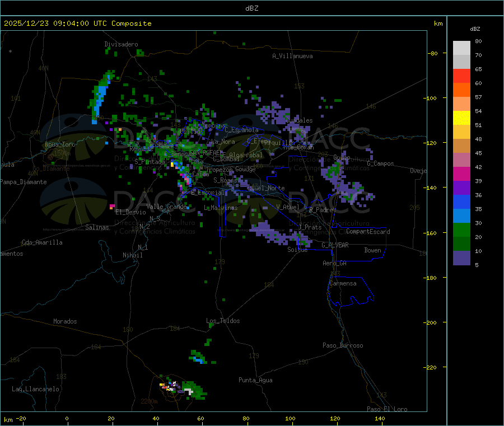Select the Agua_Toro location label

point(60,144)
